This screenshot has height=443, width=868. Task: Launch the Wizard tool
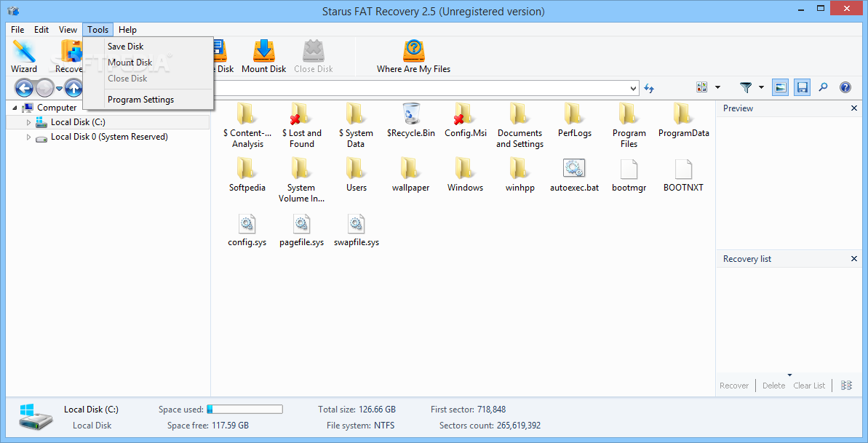point(24,57)
